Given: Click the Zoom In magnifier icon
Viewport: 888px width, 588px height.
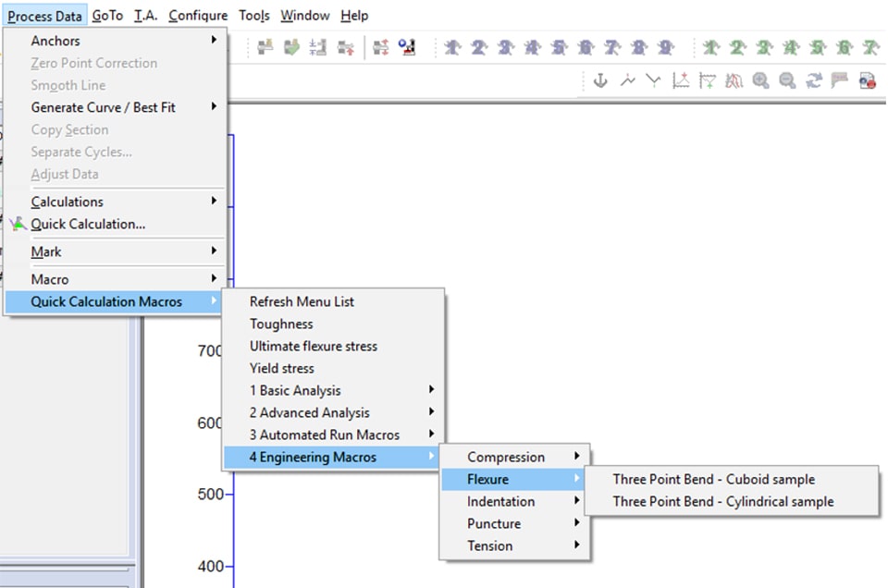Looking at the screenshot, I should point(758,80).
